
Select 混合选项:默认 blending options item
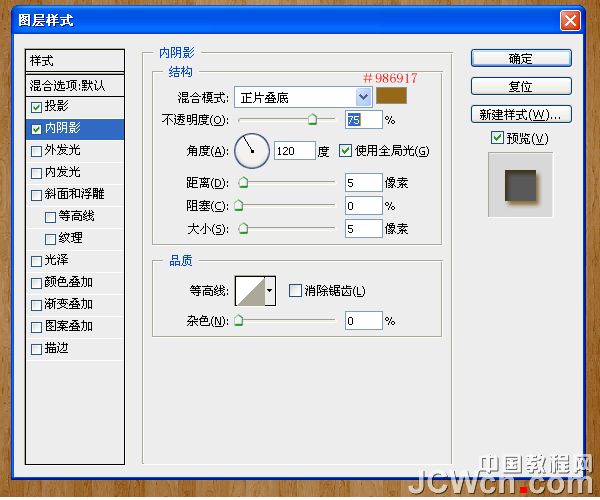coord(75,85)
